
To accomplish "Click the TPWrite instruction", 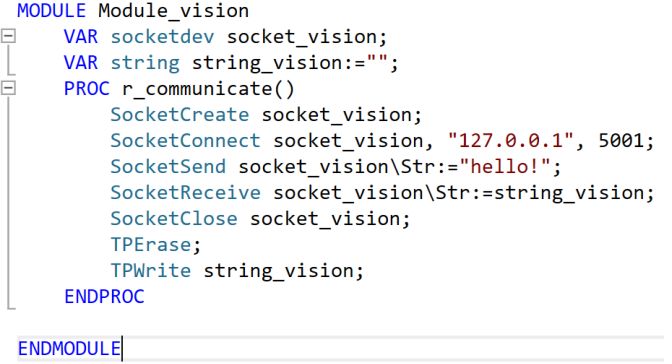I will 151,271.
